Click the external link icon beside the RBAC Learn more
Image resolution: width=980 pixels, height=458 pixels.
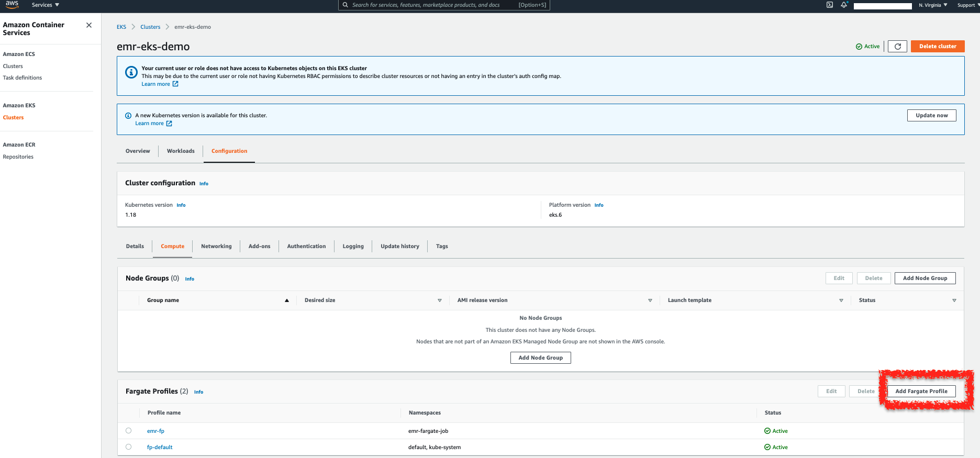[x=175, y=84]
